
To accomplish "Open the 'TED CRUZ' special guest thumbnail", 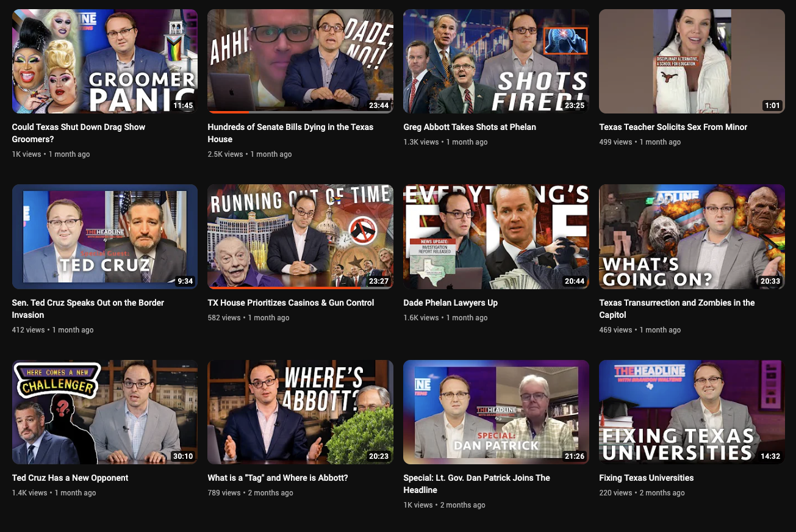I will point(104,236).
